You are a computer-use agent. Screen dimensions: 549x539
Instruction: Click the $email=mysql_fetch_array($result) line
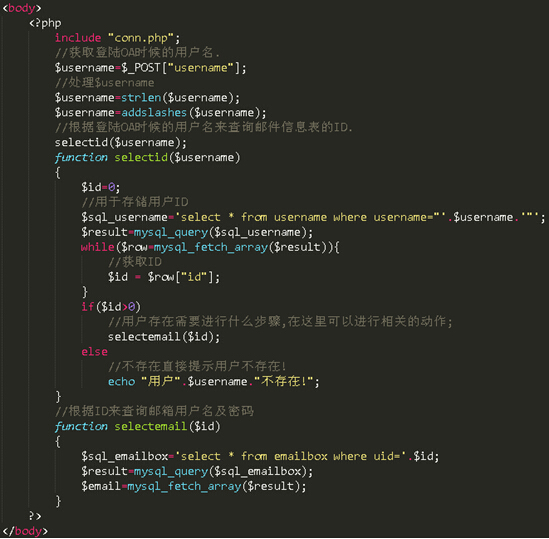[x=194, y=486]
